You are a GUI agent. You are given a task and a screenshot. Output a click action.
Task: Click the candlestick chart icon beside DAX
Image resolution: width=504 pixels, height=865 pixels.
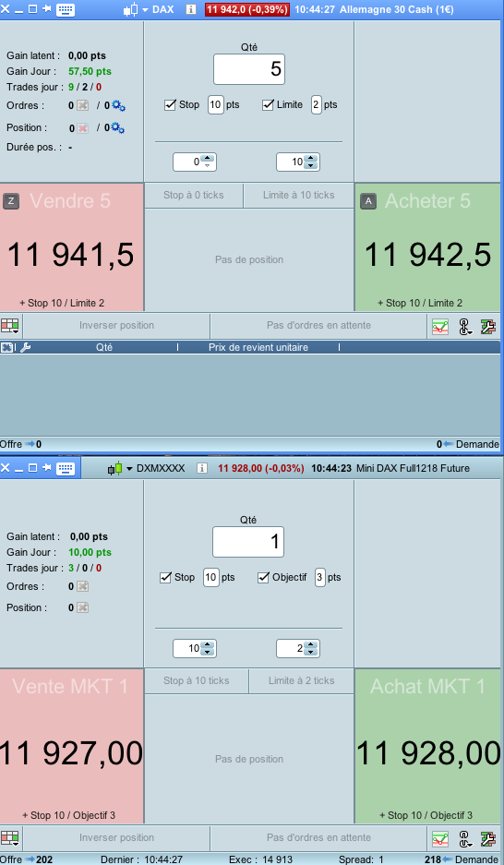pyautogui.click(x=131, y=9)
